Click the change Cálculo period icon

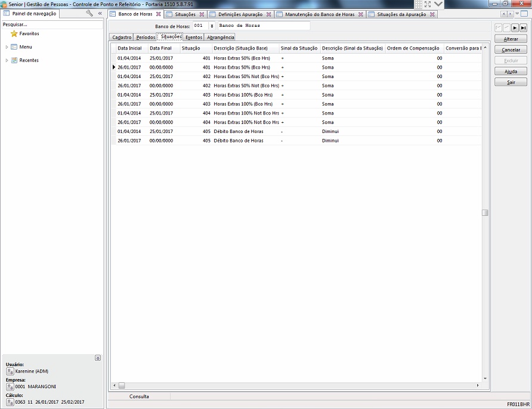[10, 402]
